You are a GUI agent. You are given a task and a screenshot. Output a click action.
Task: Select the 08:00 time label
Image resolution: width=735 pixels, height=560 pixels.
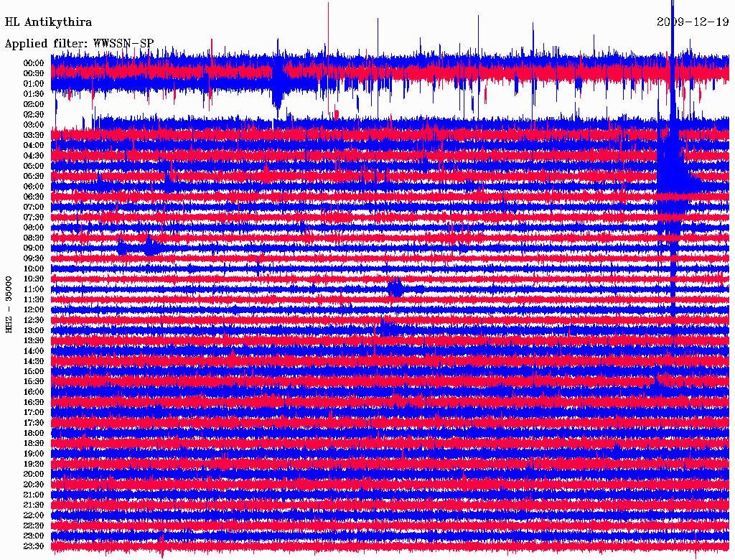(x=34, y=228)
